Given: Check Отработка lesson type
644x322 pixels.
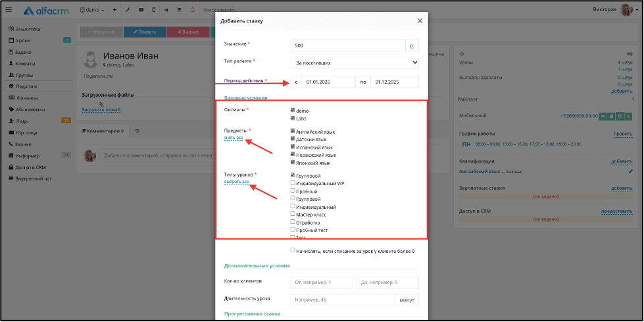Looking at the screenshot, I should [293, 222].
